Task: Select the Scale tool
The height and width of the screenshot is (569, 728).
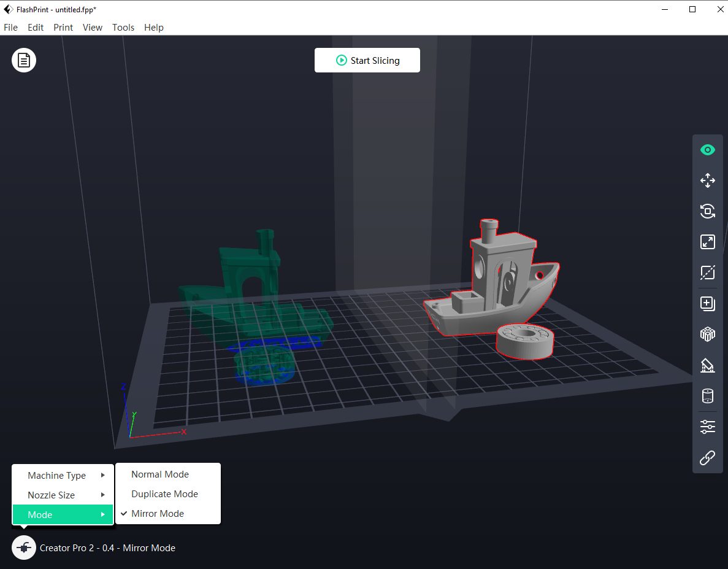Action: click(708, 242)
